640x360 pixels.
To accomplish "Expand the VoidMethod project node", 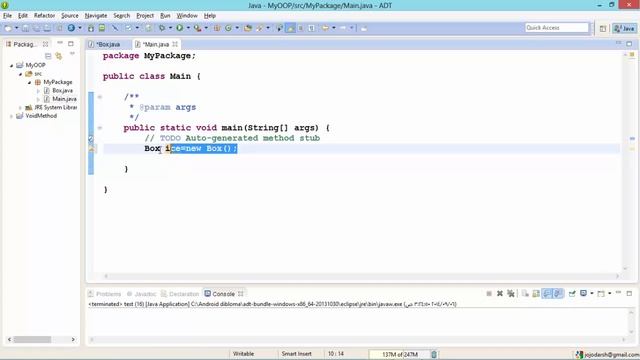I will tap(11, 116).
